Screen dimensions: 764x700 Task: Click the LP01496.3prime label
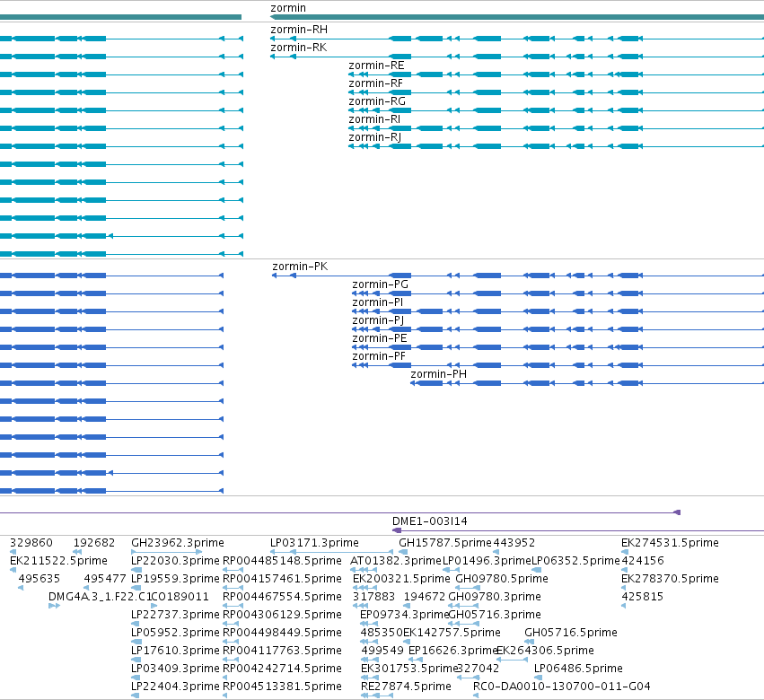point(487,561)
